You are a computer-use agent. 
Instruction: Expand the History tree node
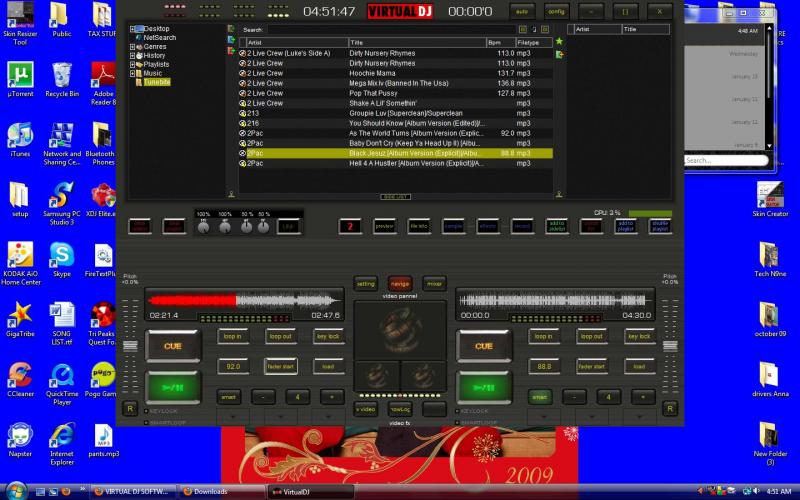tap(133, 56)
